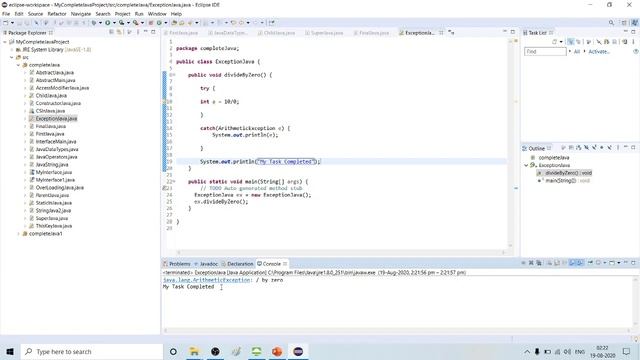
Task: Maximize the Package Explorer view
Action: click(x=153, y=32)
